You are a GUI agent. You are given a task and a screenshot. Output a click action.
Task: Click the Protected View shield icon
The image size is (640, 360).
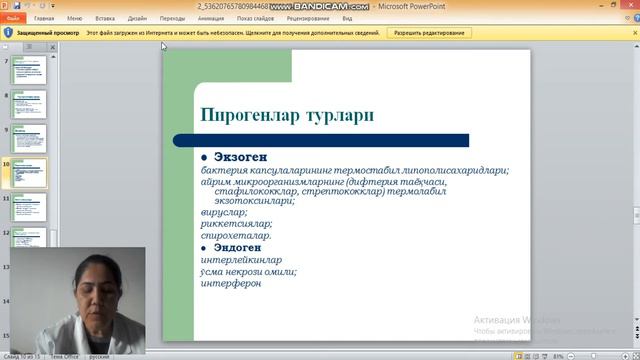click(x=8, y=33)
